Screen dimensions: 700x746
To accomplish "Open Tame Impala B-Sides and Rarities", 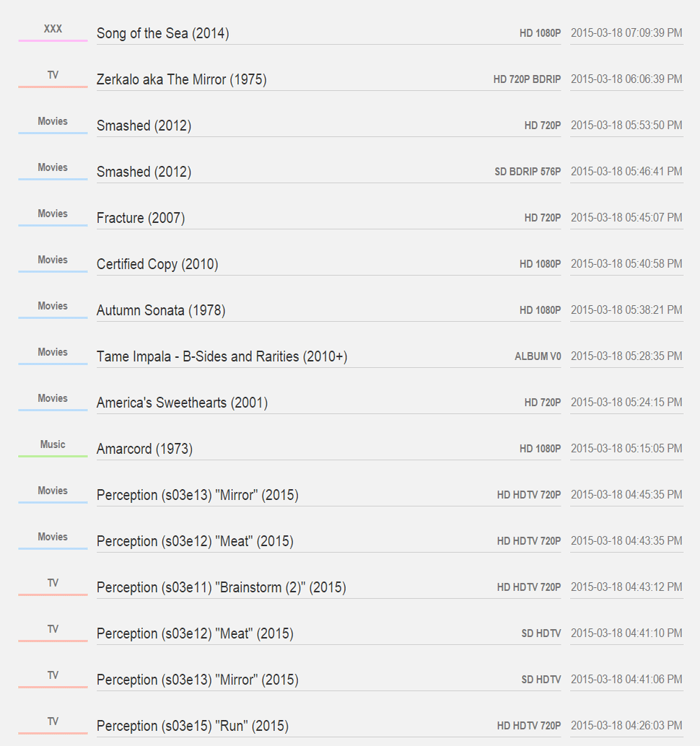I will (x=222, y=356).
